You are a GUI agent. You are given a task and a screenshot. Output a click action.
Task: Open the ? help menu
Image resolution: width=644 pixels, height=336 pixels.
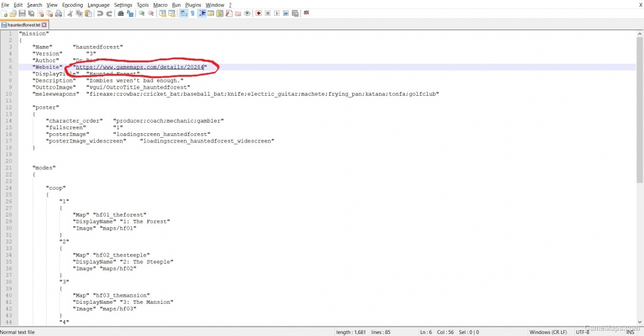point(230,5)
